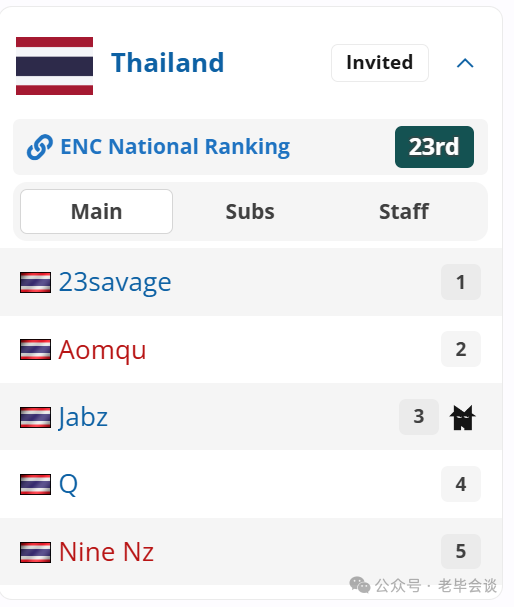
Task: Open the ENC National Ranking link
Action: tap(175, 147)
